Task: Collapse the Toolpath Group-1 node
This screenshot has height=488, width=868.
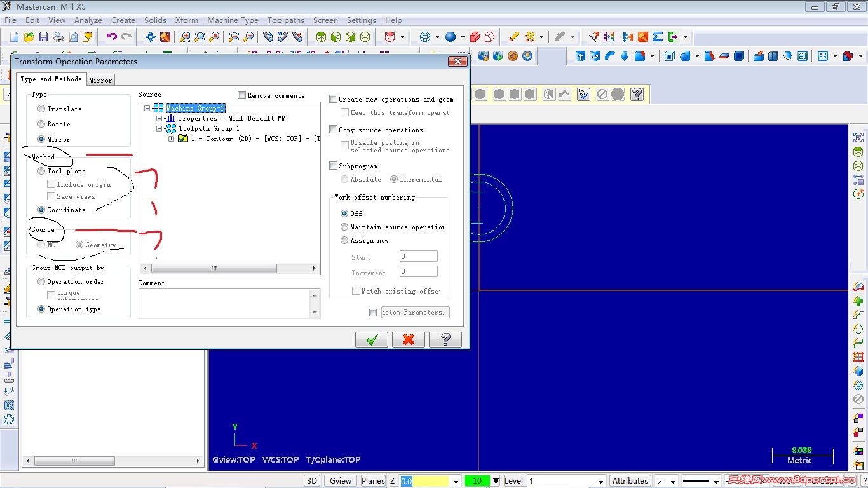Action: (159, 128)
